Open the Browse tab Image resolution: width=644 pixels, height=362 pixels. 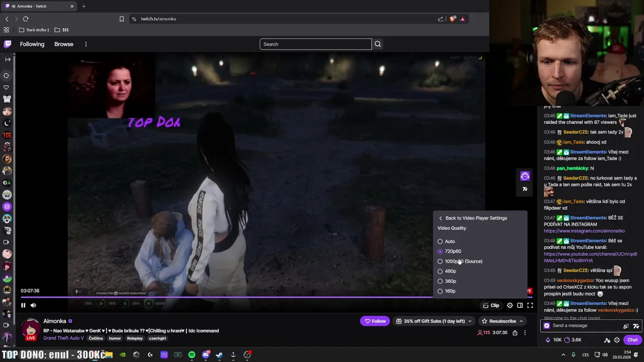click(64, 44)
